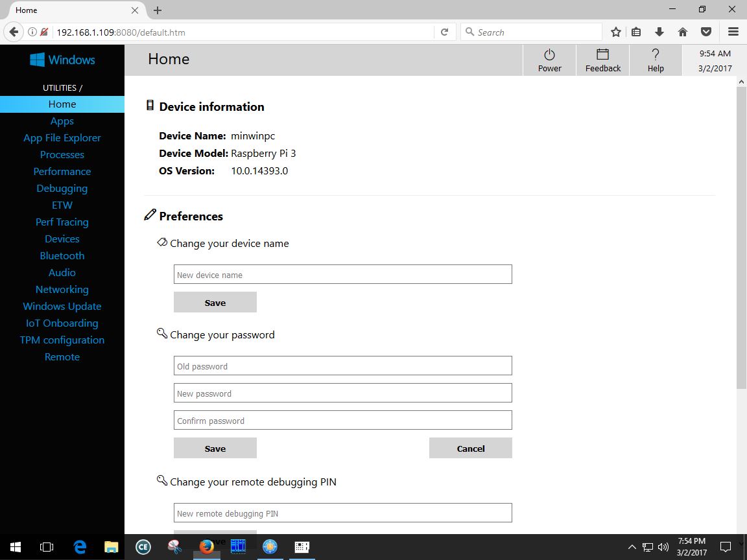
Task: Open the Windows Update page
Action: tap(62, 306)
